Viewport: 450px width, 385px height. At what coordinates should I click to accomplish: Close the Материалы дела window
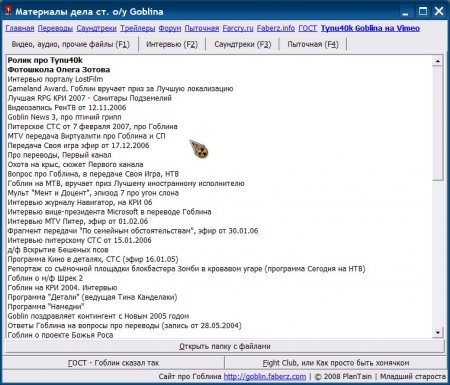click(x=439, y=11)
